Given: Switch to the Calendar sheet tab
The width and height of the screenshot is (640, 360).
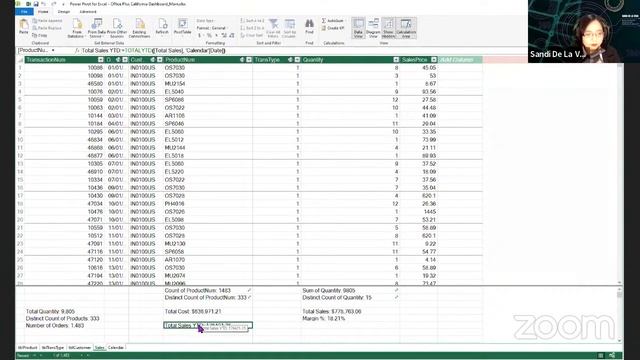Looking at the screenshot, I should coord(116,348).
